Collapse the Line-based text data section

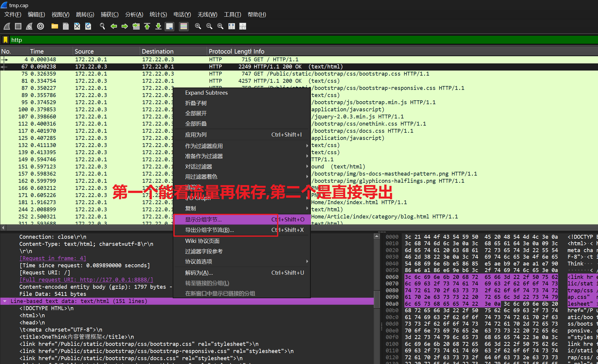click(x=5, y=301)
